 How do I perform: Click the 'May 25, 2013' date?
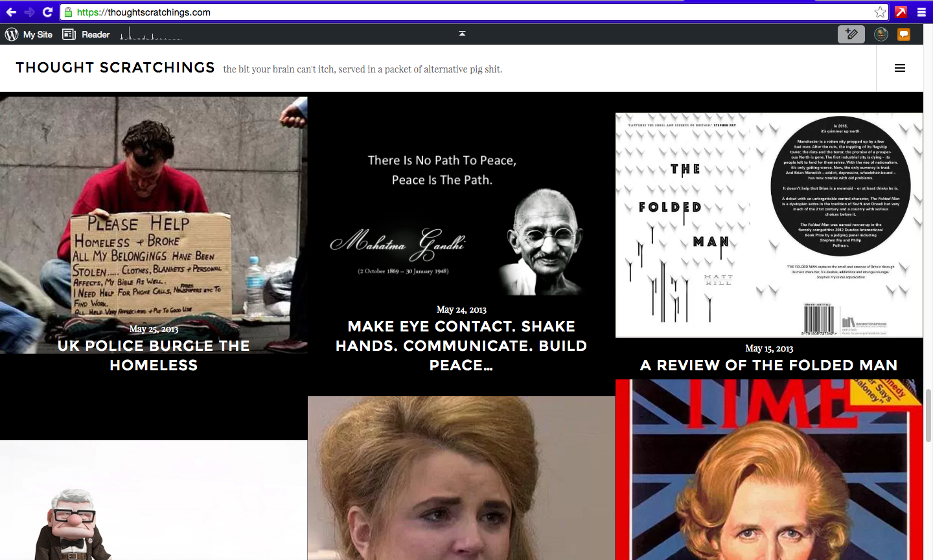pyautogui.click(x=154, y=329)
